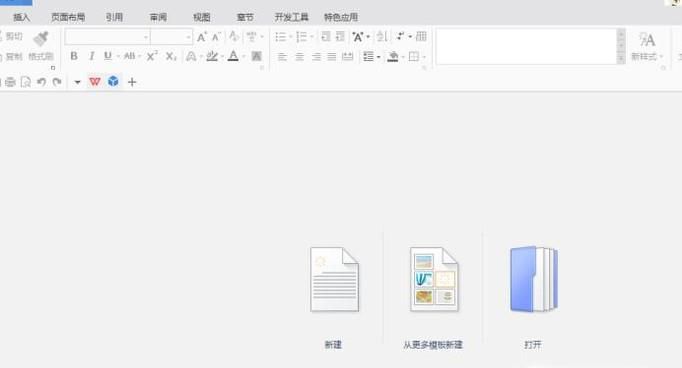
Task: Click the undo arrow
Action: (41, 82)
